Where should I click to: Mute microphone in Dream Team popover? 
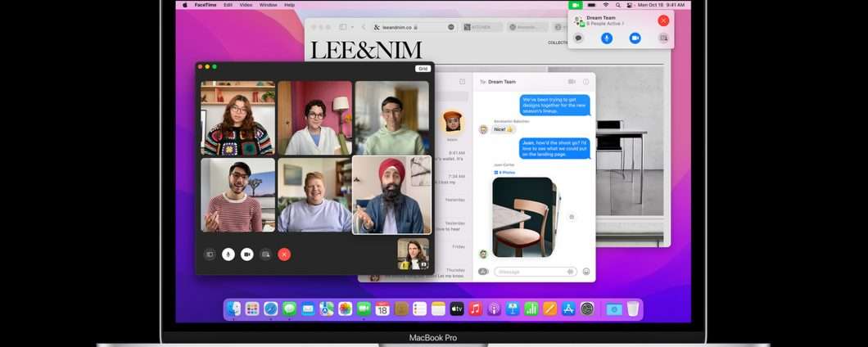(607, 38)
